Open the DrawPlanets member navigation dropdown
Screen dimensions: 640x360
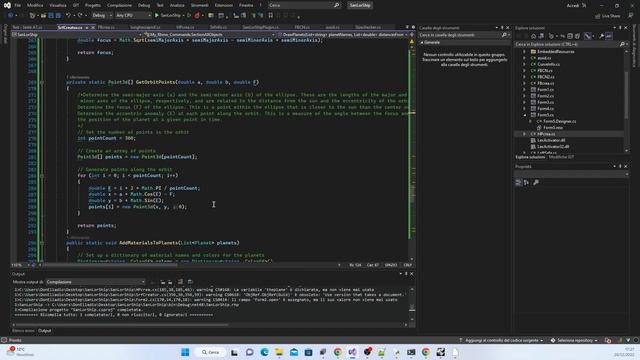point(343,35)
